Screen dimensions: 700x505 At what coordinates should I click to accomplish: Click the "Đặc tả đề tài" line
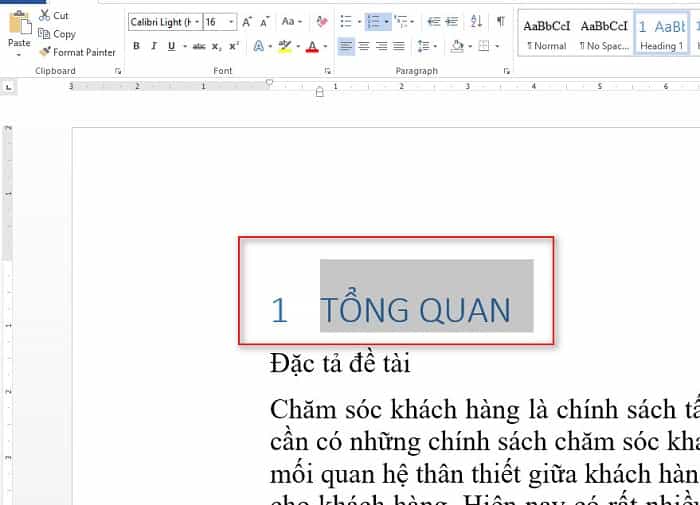pos(340,364)
